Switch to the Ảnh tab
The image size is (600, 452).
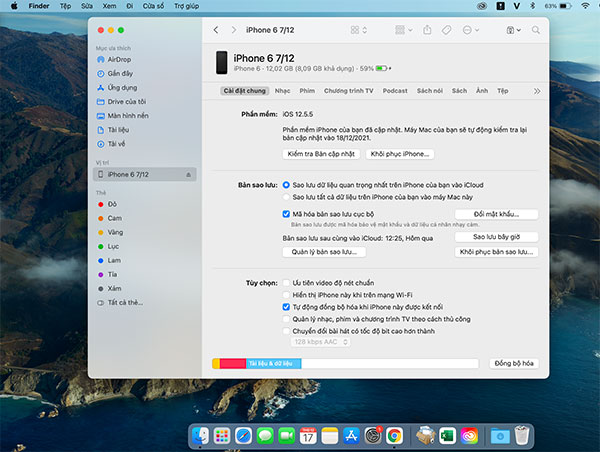482,91
